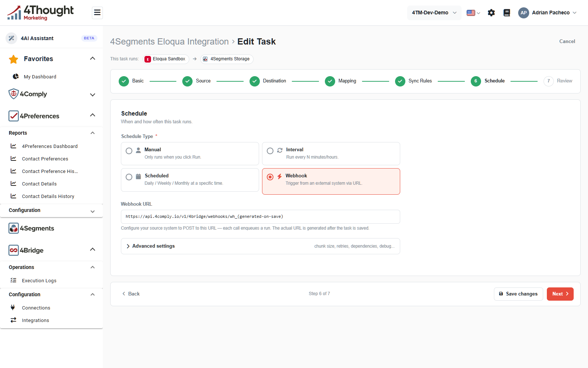588x368 pixels.
Task: Open the settings gear icon
Action: (x=491, y=13)
